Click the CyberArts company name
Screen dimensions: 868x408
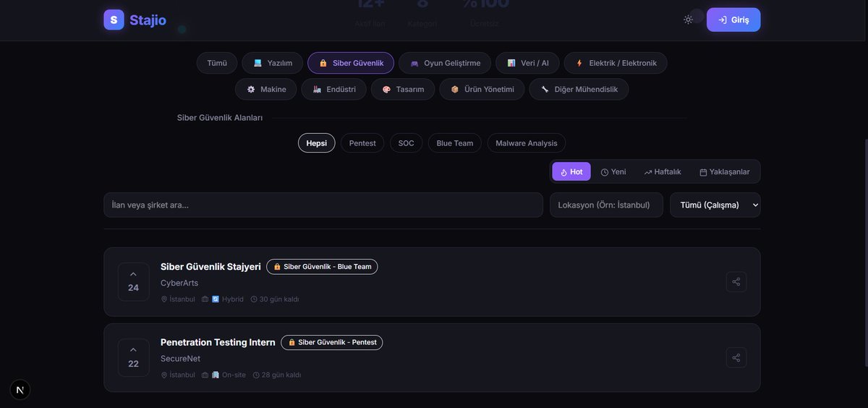(x=179, y=283)
